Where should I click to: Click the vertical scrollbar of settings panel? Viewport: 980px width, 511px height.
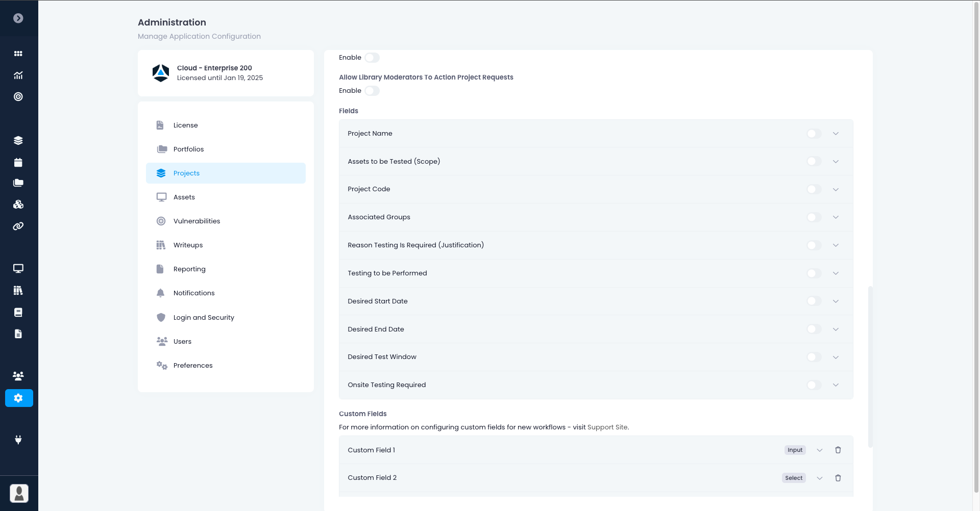(870, 366)
